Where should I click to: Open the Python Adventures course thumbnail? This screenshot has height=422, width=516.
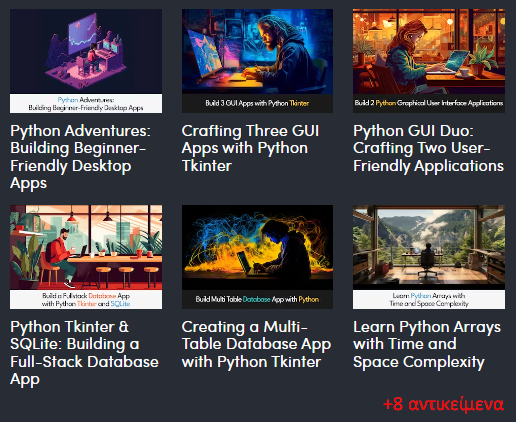coord(86,61)
